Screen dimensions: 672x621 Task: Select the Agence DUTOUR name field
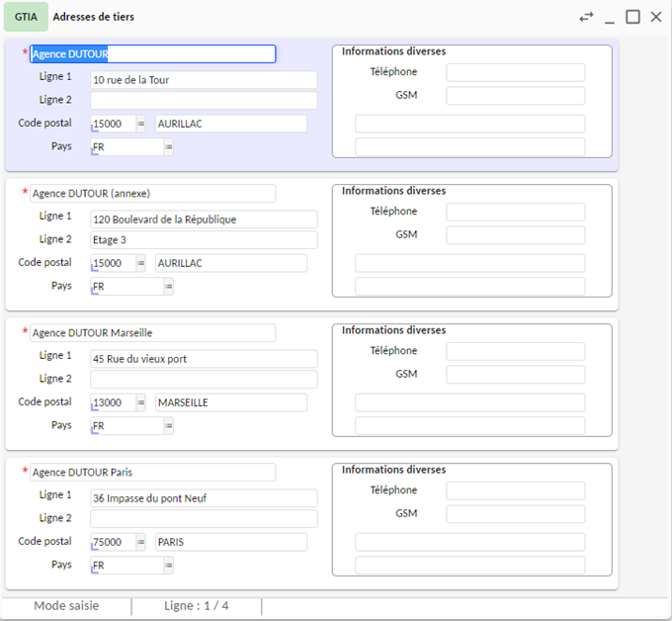[152, 54]
